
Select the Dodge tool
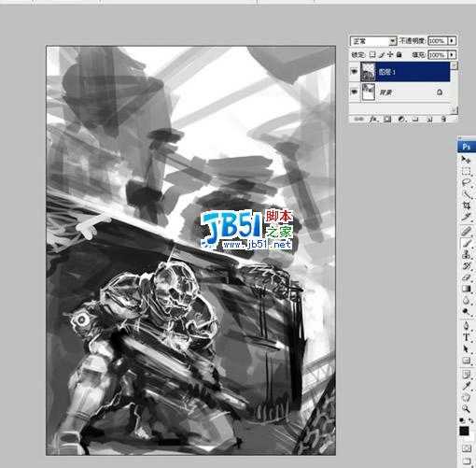point(466,311)
